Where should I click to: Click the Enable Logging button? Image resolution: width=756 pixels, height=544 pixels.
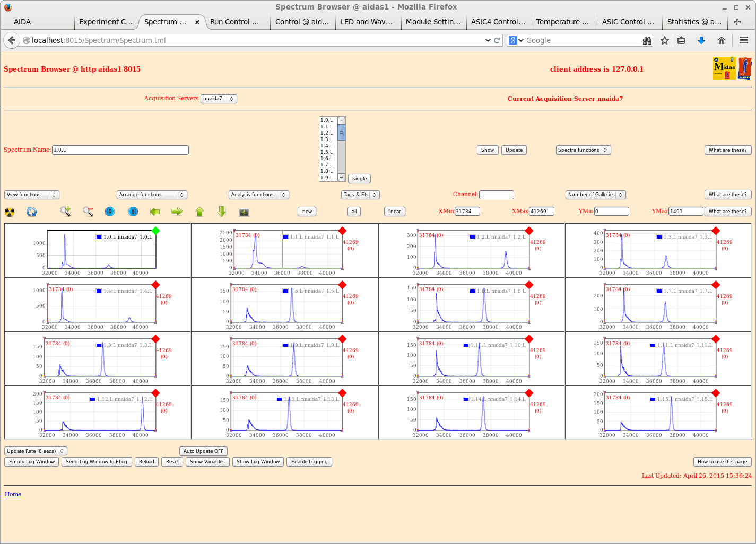(x=309, y=462)
